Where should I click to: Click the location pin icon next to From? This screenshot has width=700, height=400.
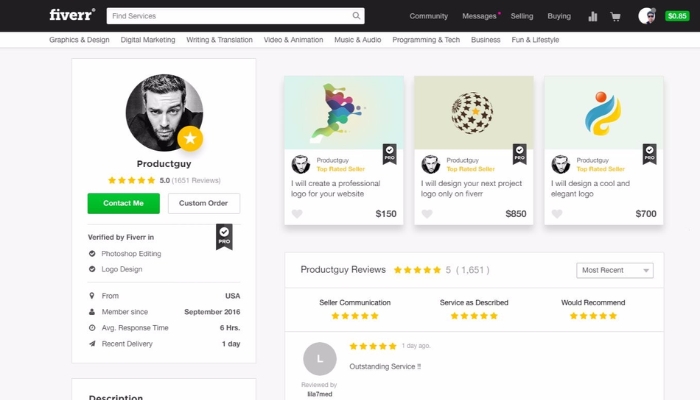pos(92,296)
